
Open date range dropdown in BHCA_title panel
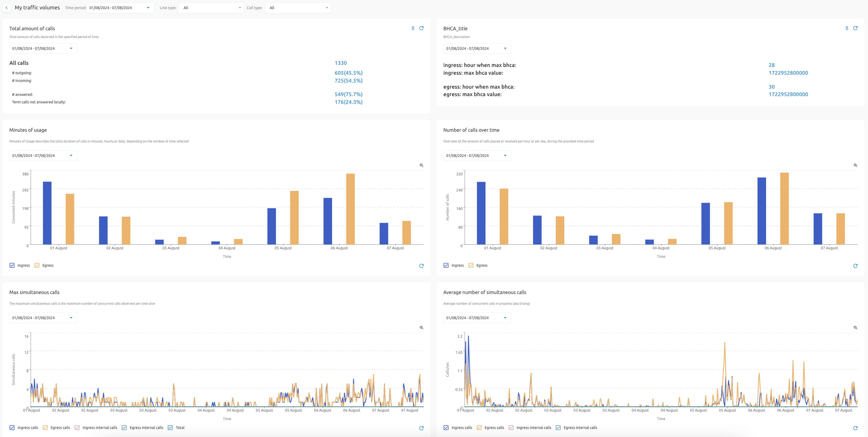coord(477,48)
